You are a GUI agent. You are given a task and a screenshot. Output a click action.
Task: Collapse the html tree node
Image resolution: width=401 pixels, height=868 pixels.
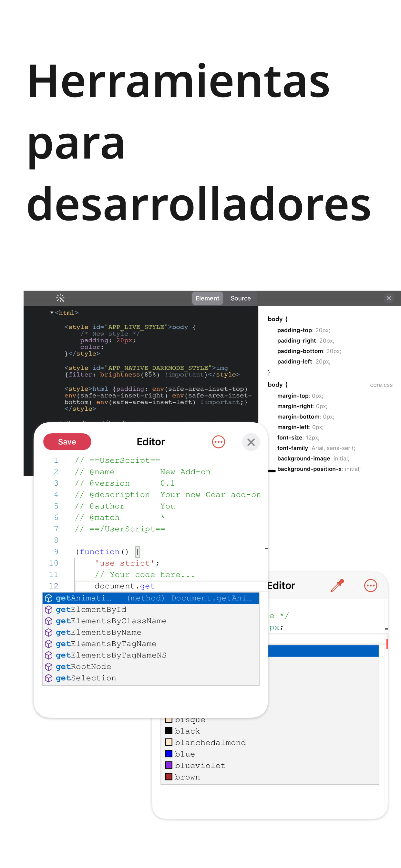[x=52, y=313]
